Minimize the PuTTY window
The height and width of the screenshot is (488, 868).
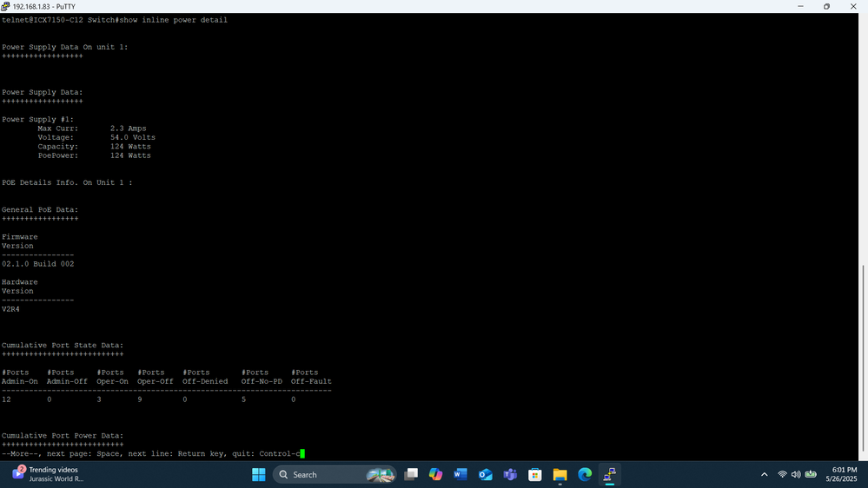(800, 6)
